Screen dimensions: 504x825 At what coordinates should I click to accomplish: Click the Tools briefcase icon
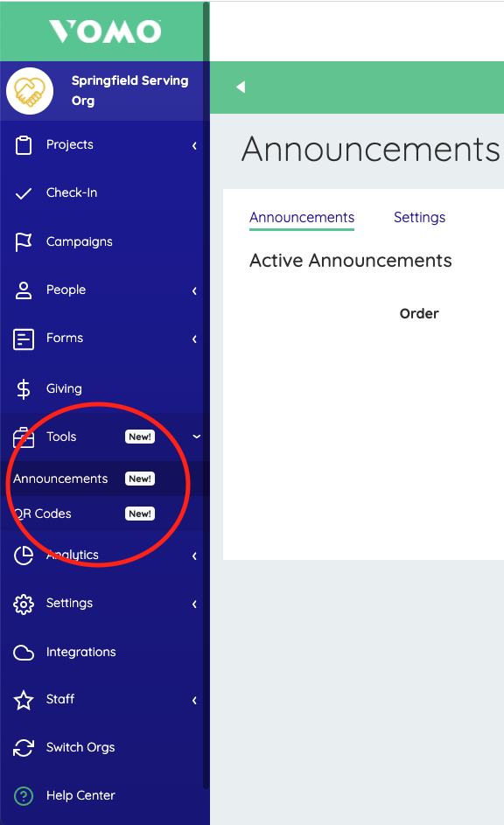click(x=23, y=437)
